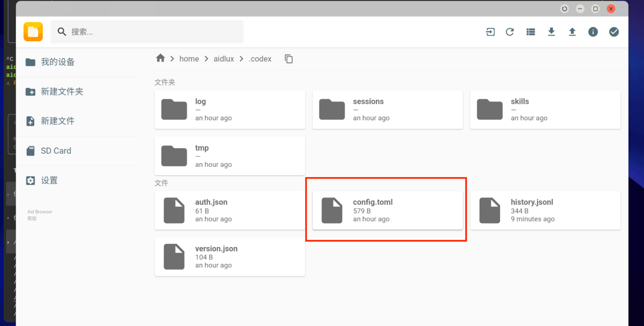
Task: Open Settings in the sidebar
Action: tap(49, 181)
